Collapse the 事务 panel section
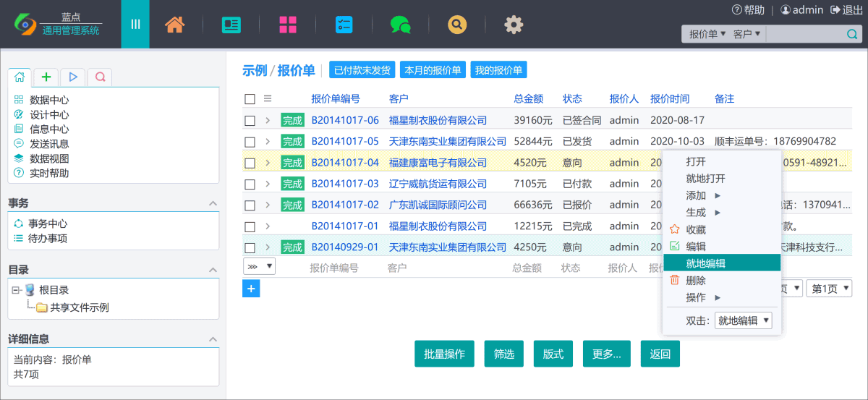 coord(213,204)
